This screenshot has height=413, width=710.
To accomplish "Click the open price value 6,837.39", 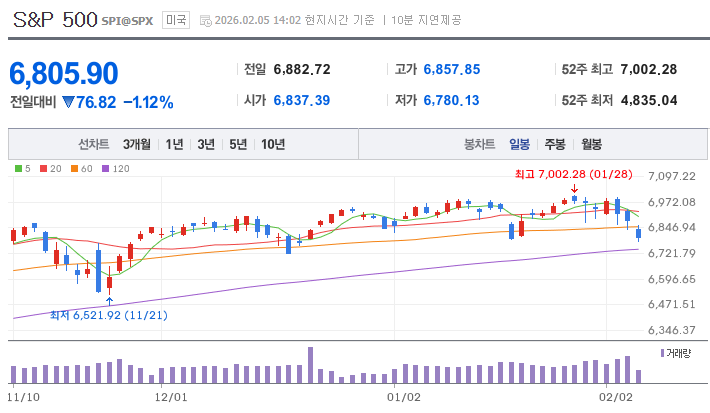I will [302, 100].
